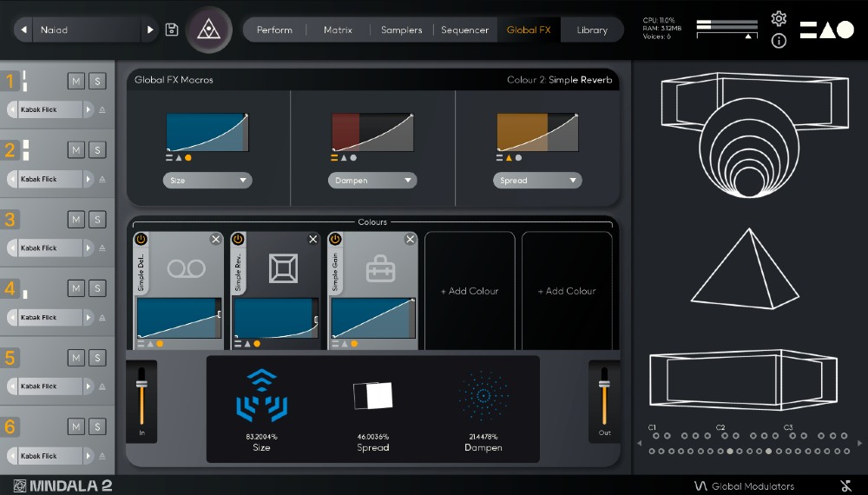
Task: Select the Simple Reverb cube icon
Action: [283, 268]
